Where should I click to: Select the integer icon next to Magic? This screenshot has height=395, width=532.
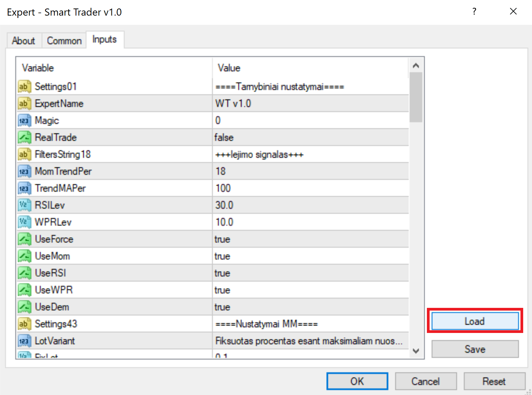pos(24,120)
